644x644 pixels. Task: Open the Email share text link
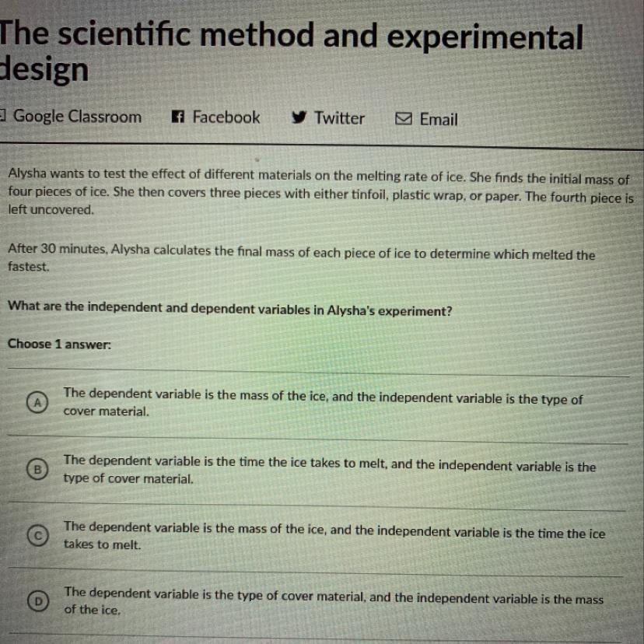(439, 120)
